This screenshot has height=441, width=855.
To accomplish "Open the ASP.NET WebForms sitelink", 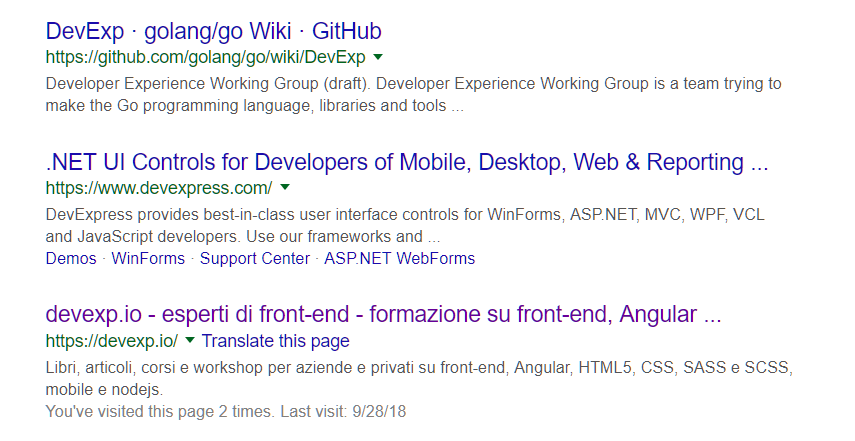I will point(400,258).
